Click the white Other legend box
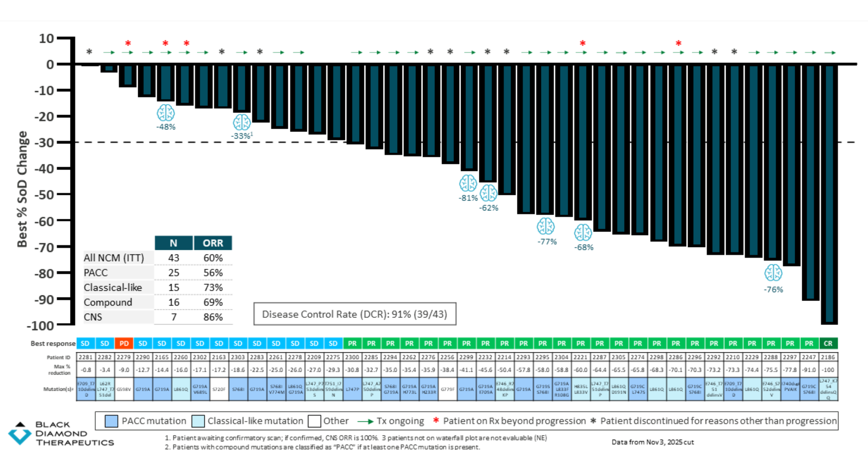The width and height of the screenshot is (868, 471). pyautogui.click(x=314, y=421)
